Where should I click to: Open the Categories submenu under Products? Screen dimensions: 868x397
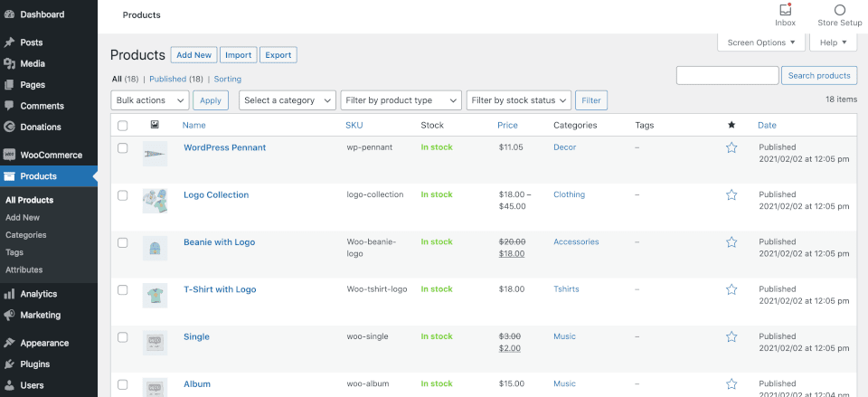tap(26, 235)
